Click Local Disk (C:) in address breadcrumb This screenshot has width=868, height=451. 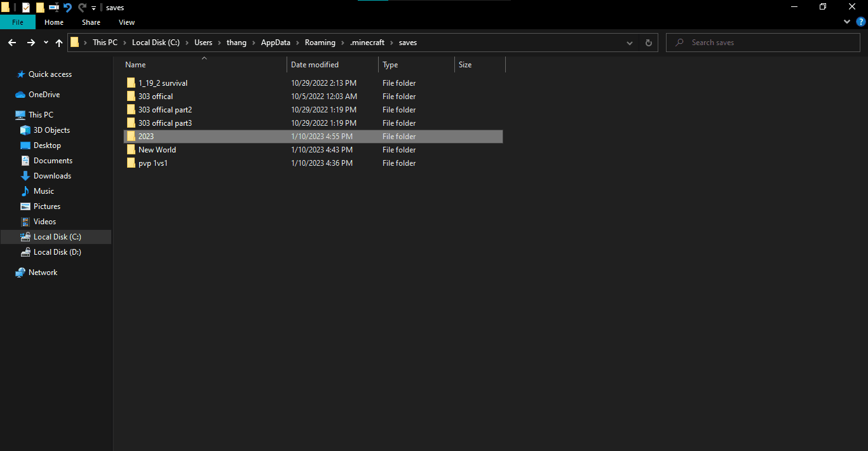tap(156, 43)
